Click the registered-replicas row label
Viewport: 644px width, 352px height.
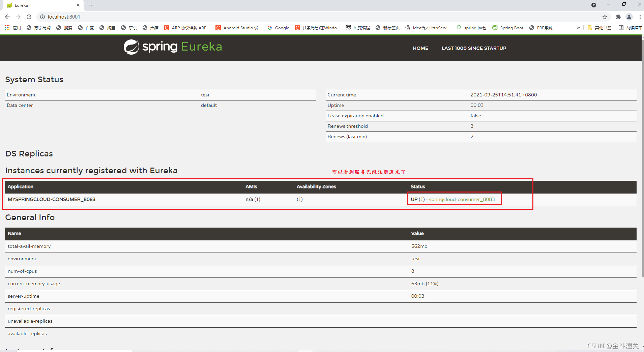tap(29, 309)
